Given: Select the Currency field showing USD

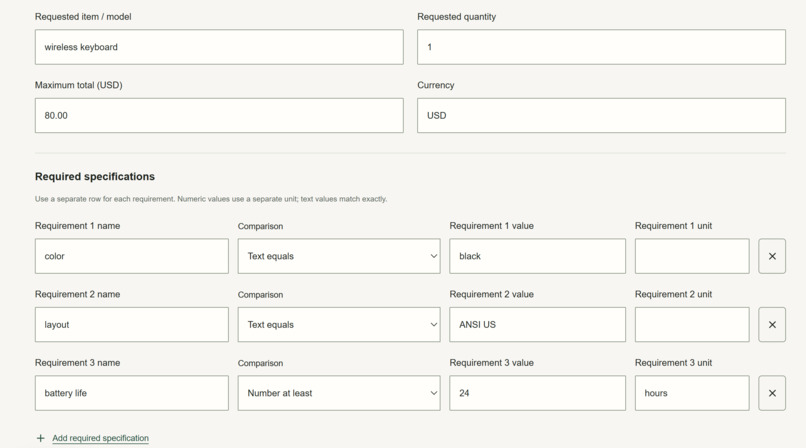Looking at the screenshot, I should pos(601,116).
